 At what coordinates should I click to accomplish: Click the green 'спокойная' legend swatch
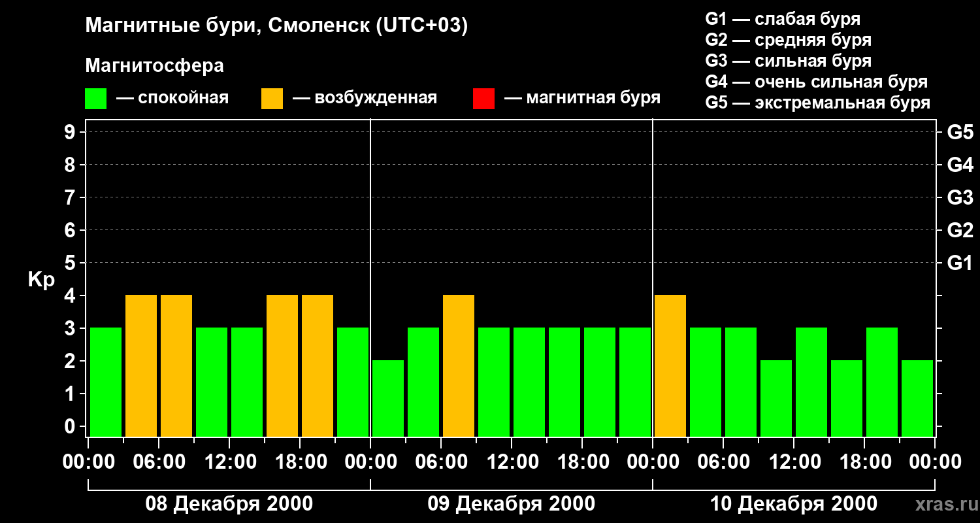[x=95, y=99]
